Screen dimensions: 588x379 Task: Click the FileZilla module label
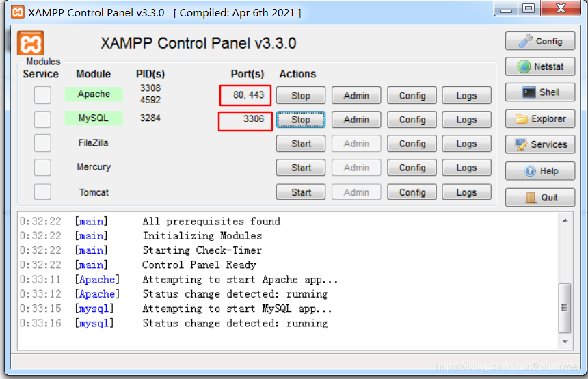(94, 143)
